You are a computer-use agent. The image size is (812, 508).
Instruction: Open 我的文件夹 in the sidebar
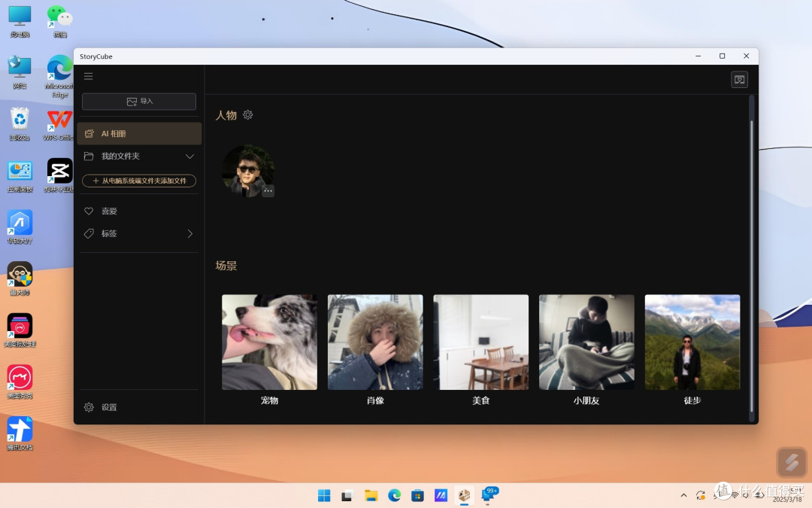(139, 156)
